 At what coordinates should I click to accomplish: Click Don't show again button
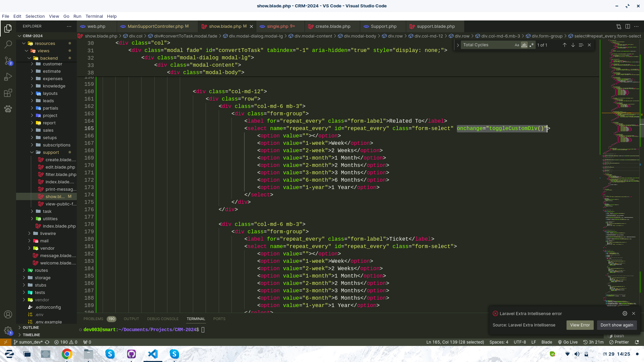point(617,325)
